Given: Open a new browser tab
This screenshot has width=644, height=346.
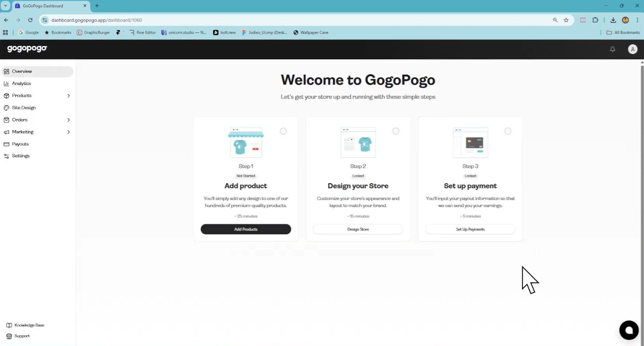Looking at the screenshot, I should [97, 6].
